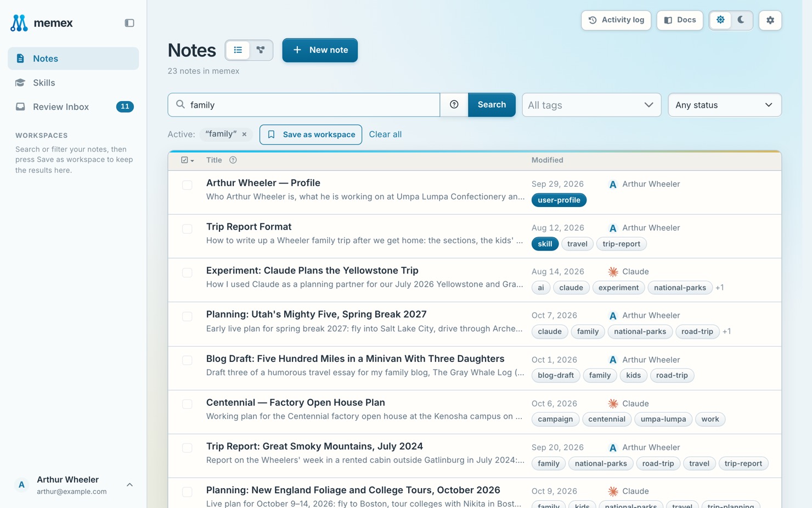Screen dimensions: 812x508
Task: Click the trip-report tag on Trip Report Format
Action: coord(621,244)
